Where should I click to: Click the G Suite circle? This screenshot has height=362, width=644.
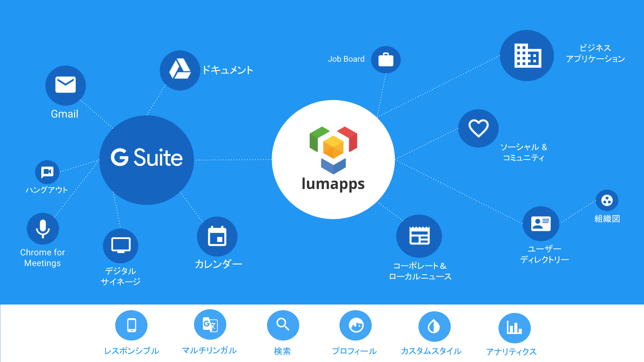point(147,160)
